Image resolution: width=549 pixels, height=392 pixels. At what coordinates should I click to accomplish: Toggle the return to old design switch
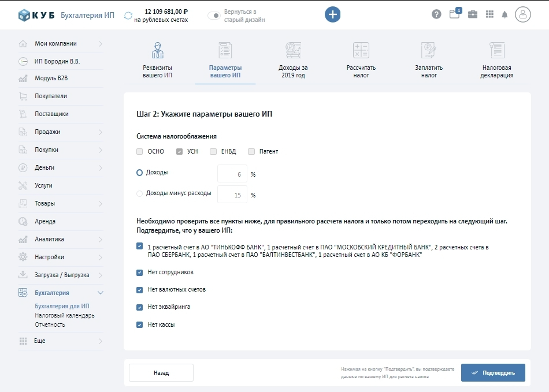(x=214, y=16)
